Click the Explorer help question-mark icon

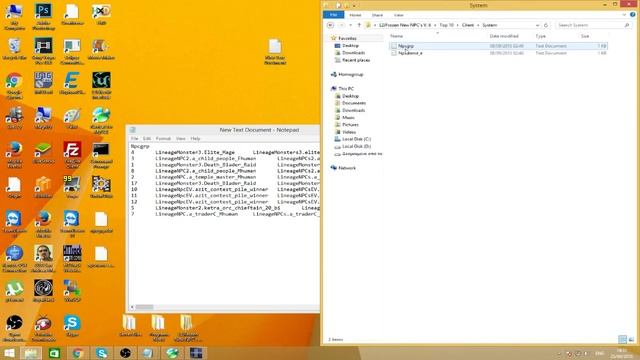(632, 15)
